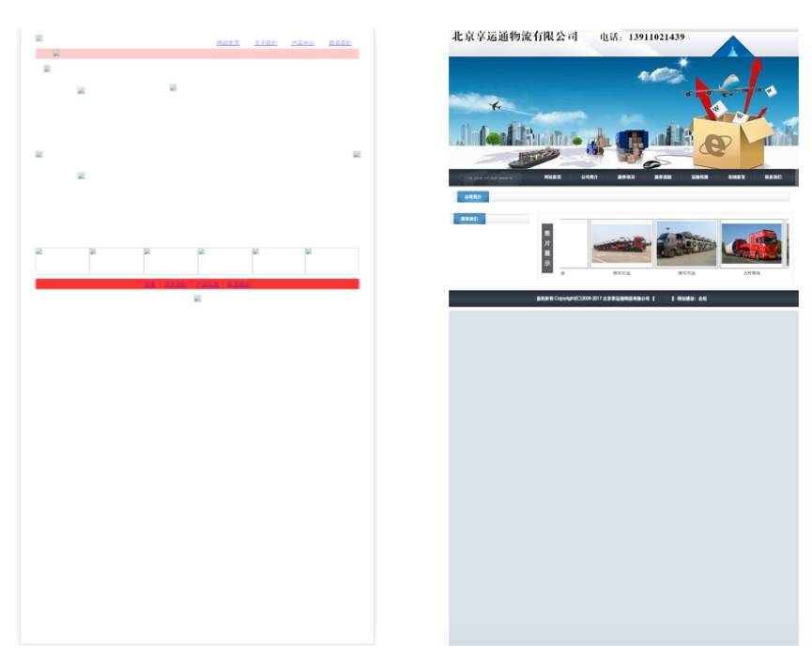Click phone number 13911021439
This screenshot has height=659, width=812.
[657, 37]
